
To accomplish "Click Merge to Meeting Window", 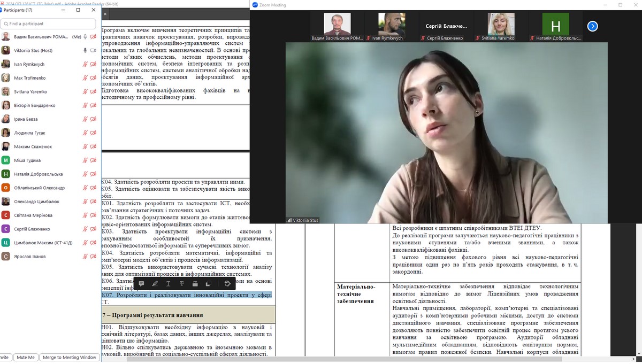I will (70, 357).
